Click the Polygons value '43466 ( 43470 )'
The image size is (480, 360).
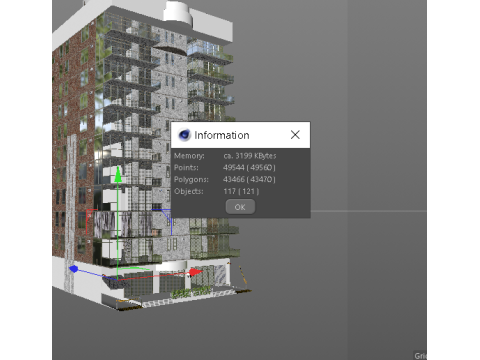coord(249,179)
